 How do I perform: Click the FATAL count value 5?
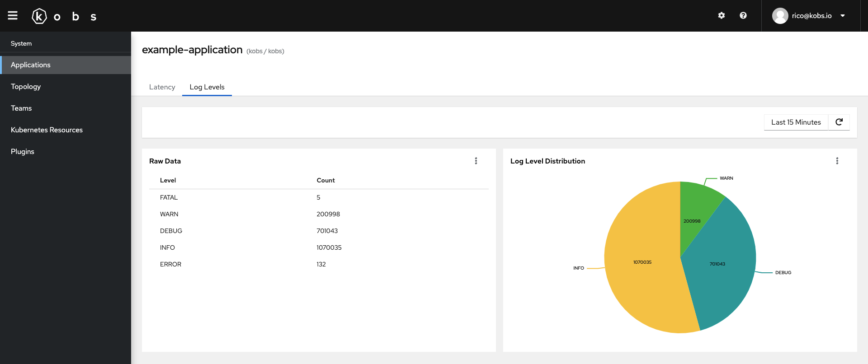tap(318, 197)
